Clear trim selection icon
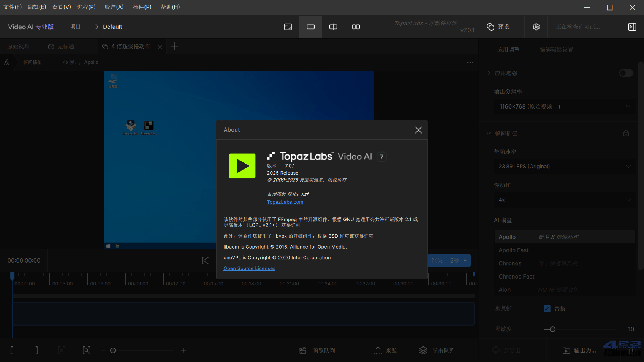This screenshot has height=362, width=644. (x=62, y=350)
